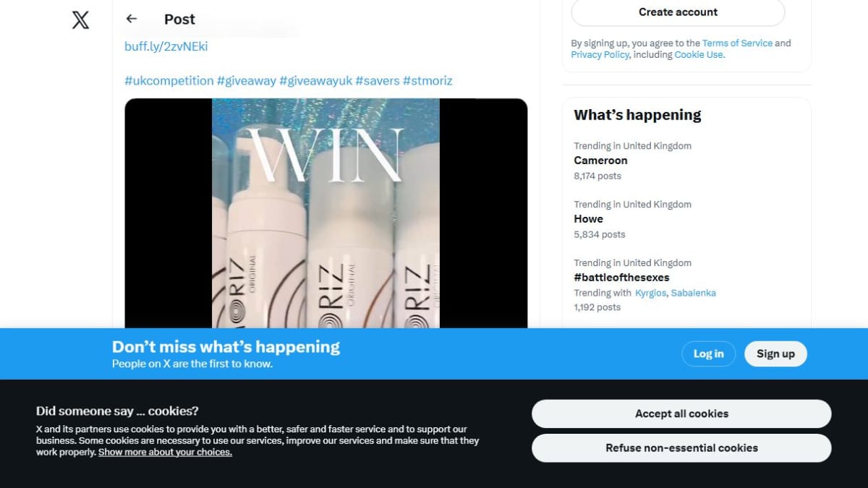Open the #giveawayuk hashtag
Viewport: 868px width, 488px height.
315,80
